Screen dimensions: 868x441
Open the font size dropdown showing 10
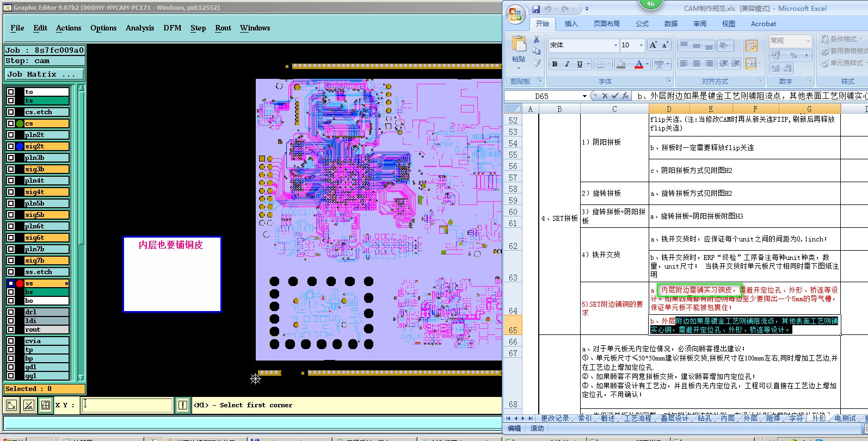641,45
